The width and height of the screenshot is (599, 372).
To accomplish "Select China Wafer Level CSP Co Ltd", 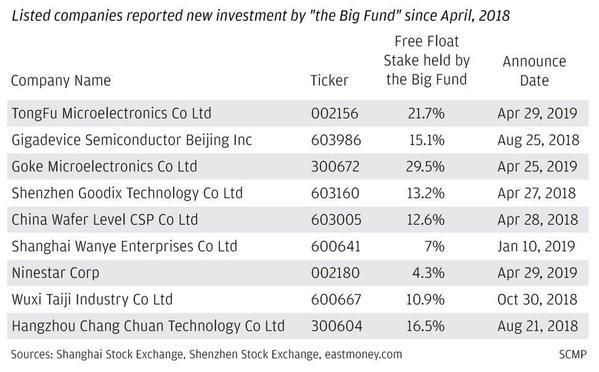I will pyautogui.click(x=105, y=220).
